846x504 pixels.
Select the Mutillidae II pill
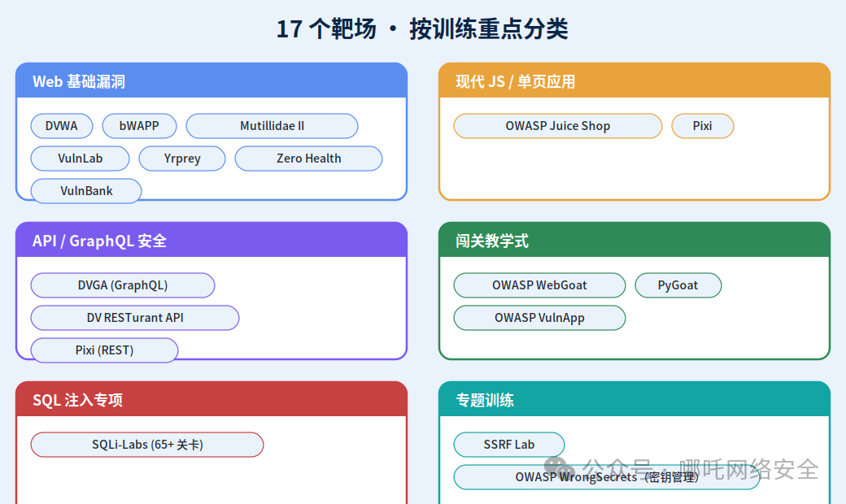[272, 126]
